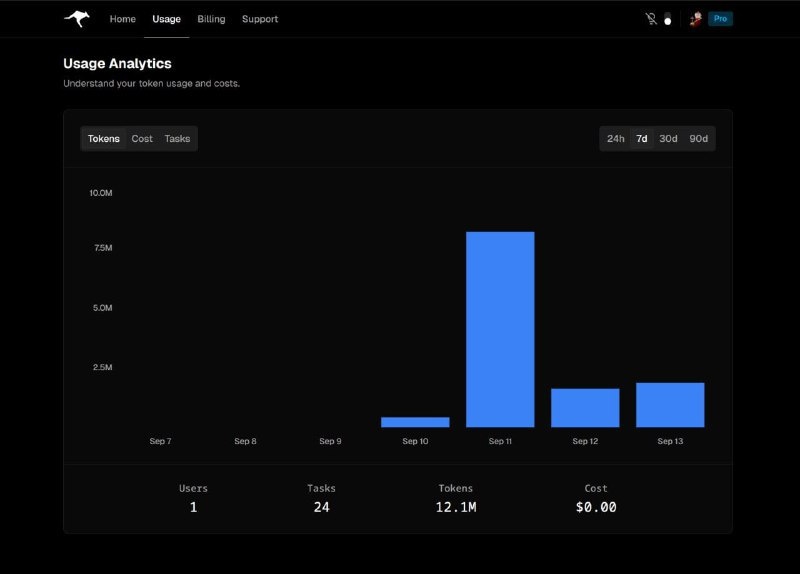Click the Sep 11 axis label

pos(500,441)
